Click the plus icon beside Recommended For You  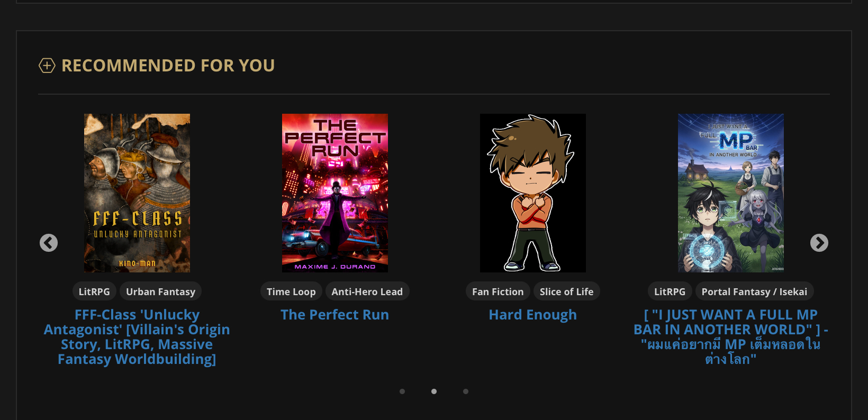pyautogui.click(x=47, y=66)
